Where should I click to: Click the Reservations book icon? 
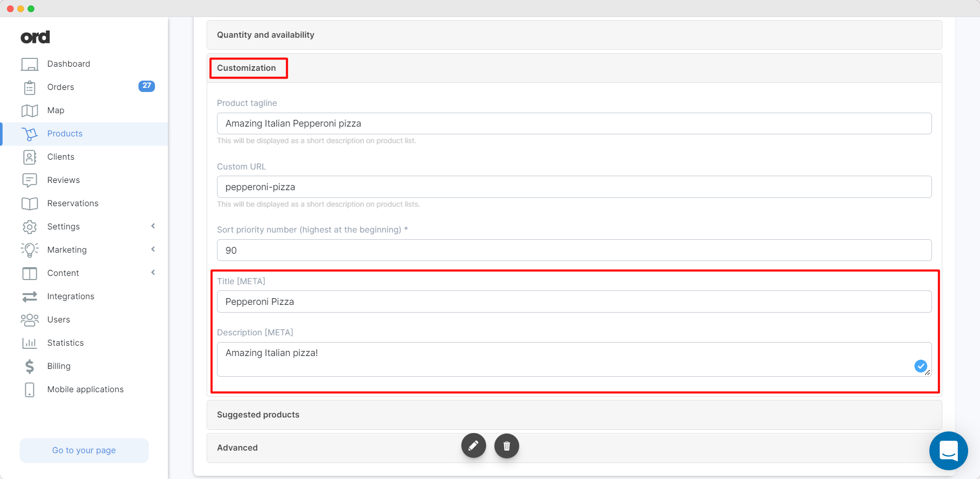tap(29, 204)
